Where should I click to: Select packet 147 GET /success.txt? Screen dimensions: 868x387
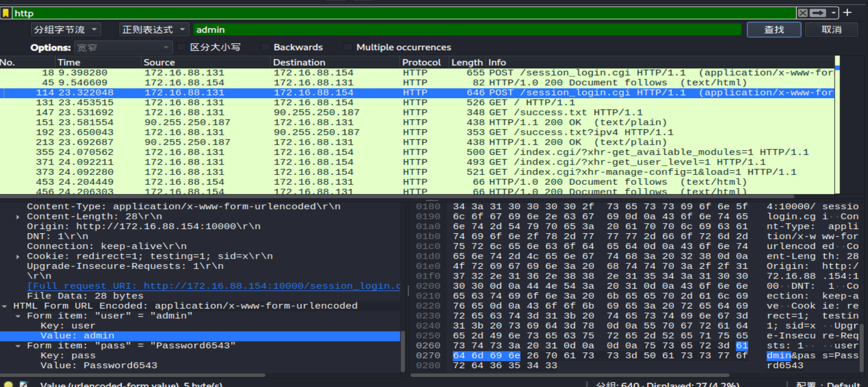pyautogui.click(x=417, y=113)
